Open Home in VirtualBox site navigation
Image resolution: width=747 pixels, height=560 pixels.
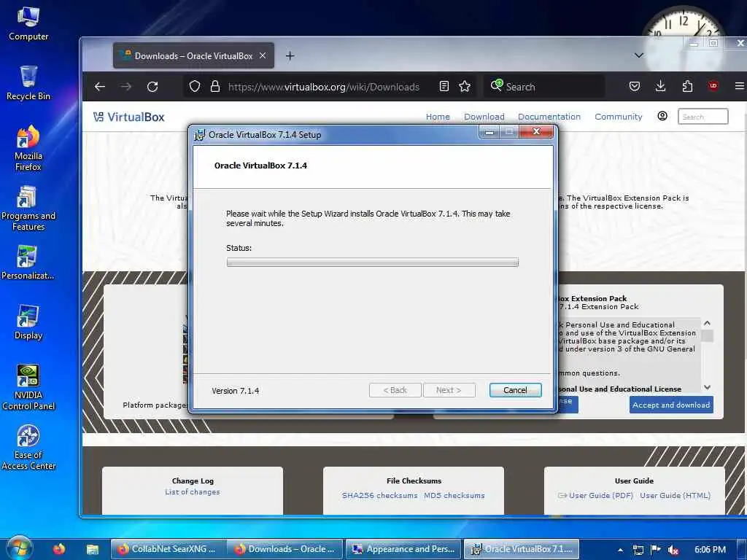tap(438, 117)
